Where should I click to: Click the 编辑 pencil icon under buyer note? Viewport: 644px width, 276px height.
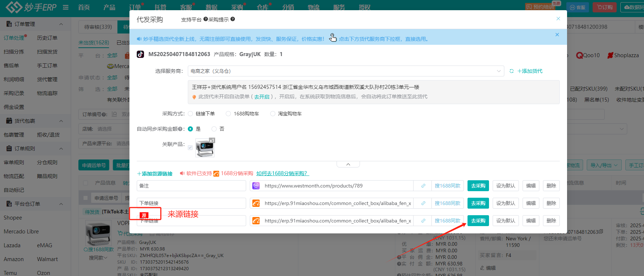click(482, 268)
